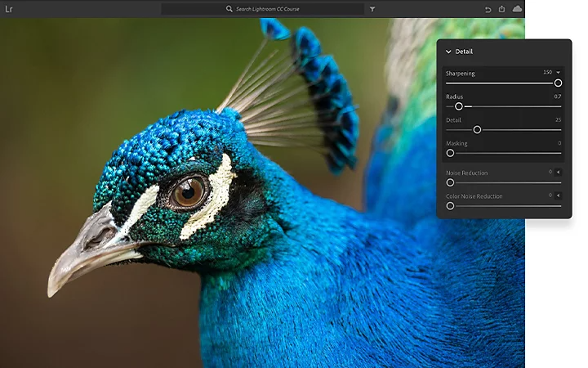The height and width of the screenshot is (368, 588).
Task: Open the filter funnel icon
Action: pyautogui.click(x=372, y=9)
